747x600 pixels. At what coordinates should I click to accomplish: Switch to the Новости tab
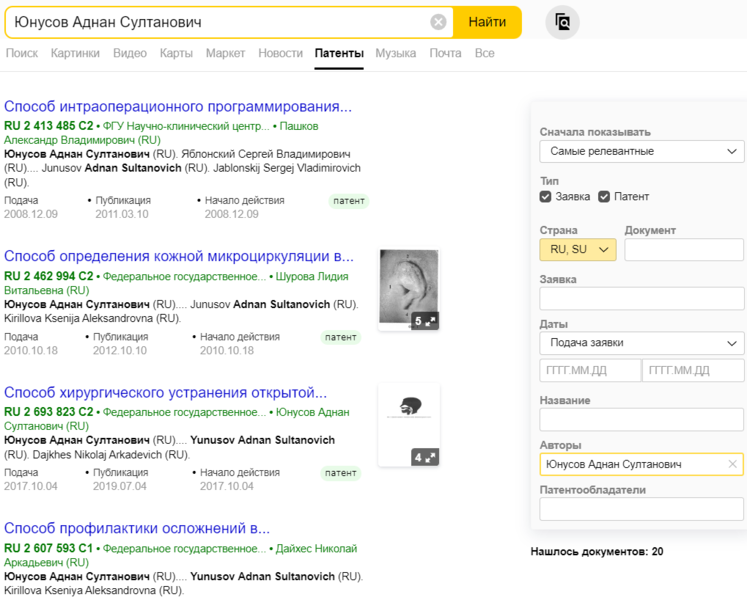coord(280,53)
